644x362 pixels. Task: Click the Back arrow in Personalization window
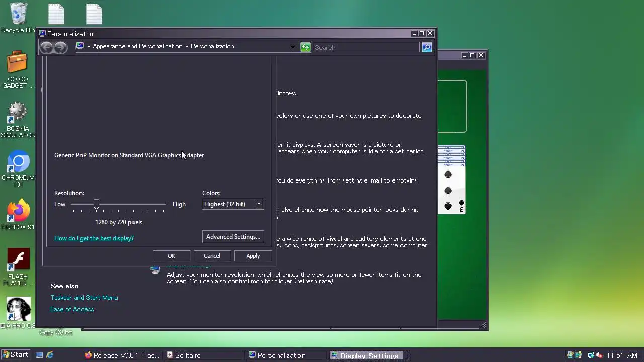(x=47, y=47)
